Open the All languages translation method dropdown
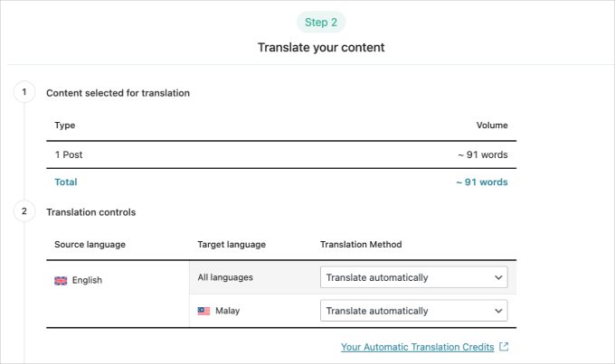 tap(413, 277)
